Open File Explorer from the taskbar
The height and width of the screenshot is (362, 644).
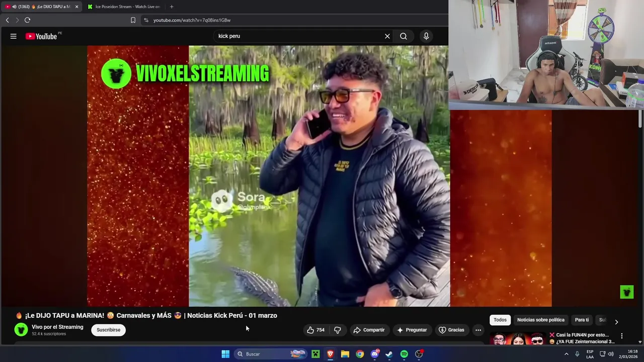coord(345,354)
